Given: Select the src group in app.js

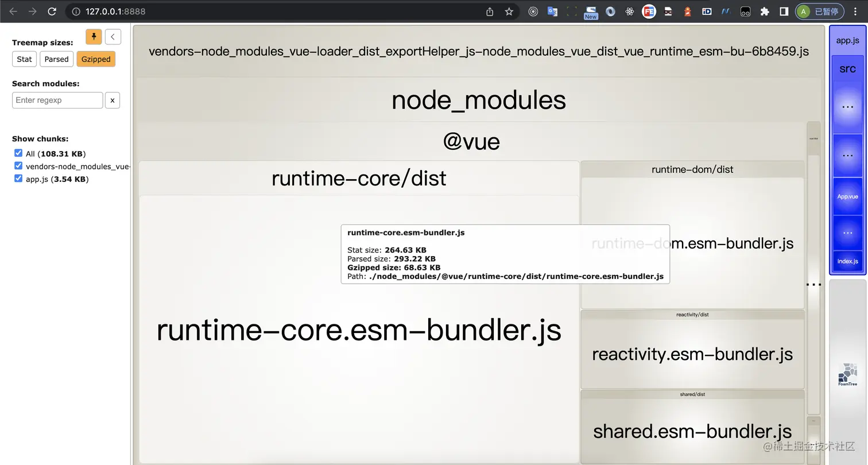Looking at the screenshot, I should pos(848,69).
